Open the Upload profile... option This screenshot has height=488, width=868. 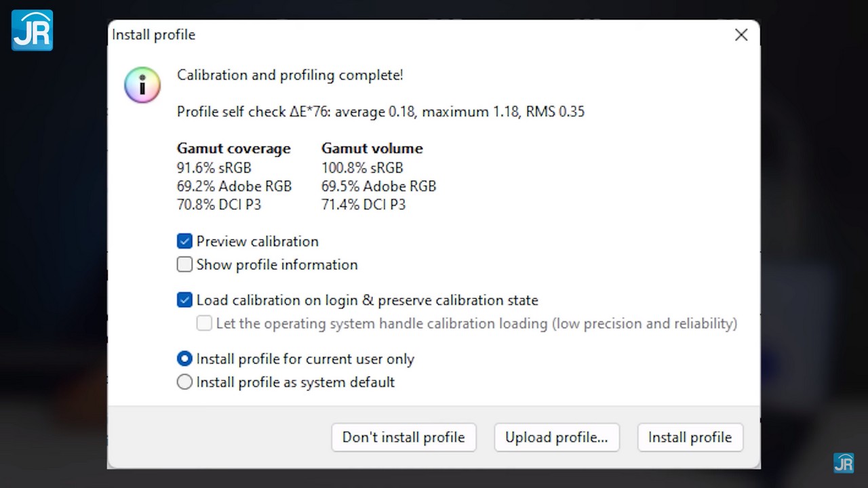coord(556,438)
